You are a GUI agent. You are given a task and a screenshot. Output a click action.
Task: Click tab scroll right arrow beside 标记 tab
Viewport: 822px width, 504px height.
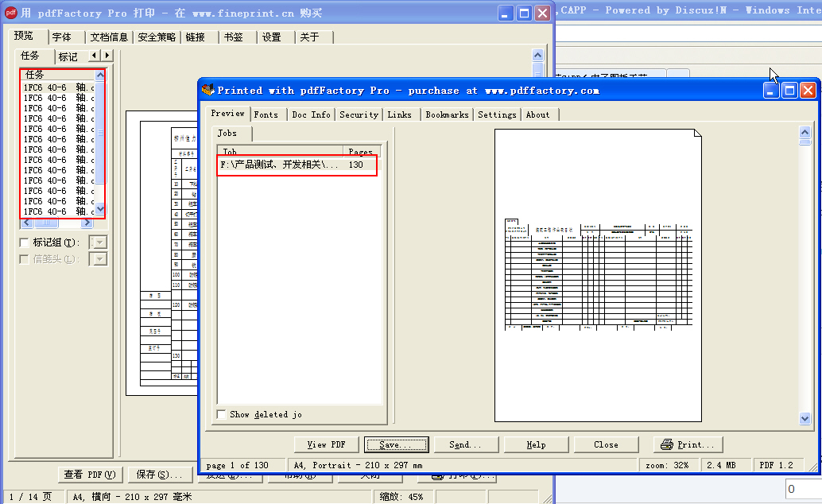coord(107,56)
